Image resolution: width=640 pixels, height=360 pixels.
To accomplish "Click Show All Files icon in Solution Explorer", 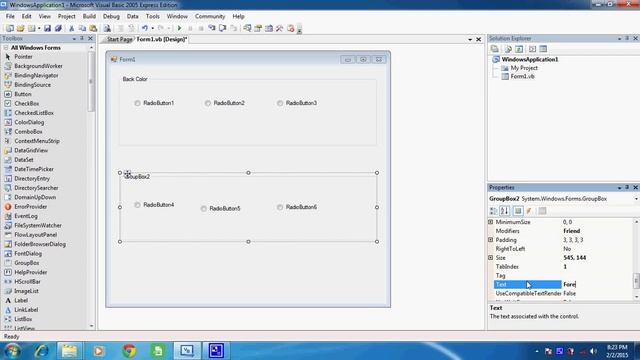I will 508,49.
